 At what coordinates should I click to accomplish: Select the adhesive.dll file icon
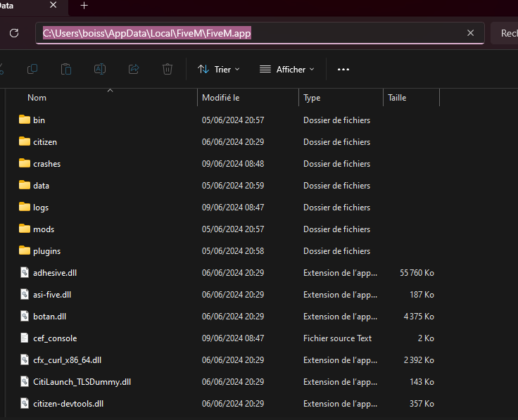[x=25, y=272]
